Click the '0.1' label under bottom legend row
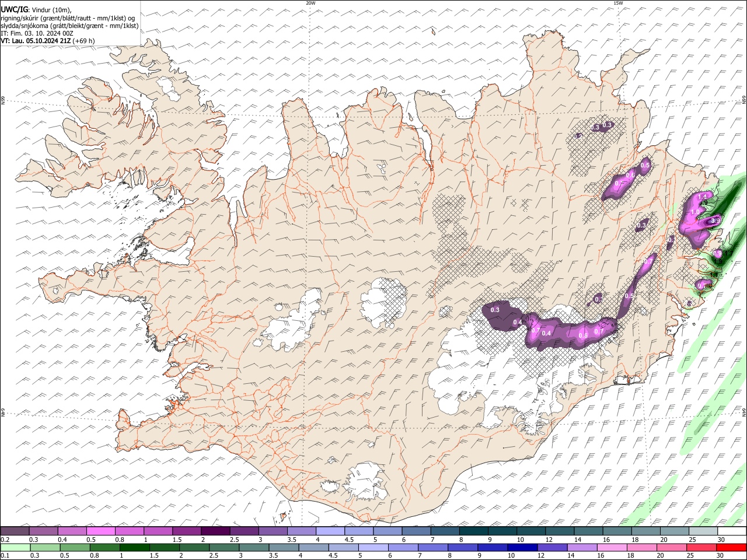The width and height of the screenshot is (747, 560). pyautogui.click(x=5, y=555)
